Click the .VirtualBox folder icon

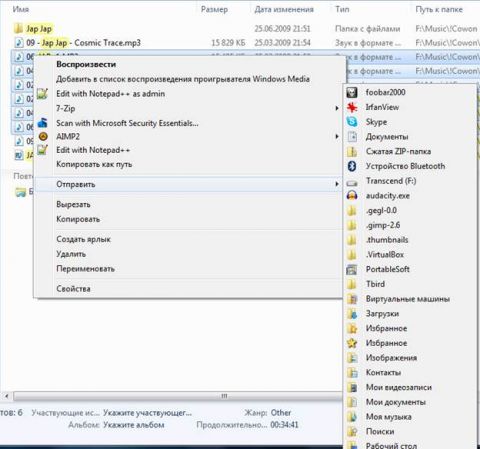tap(352, 255)
